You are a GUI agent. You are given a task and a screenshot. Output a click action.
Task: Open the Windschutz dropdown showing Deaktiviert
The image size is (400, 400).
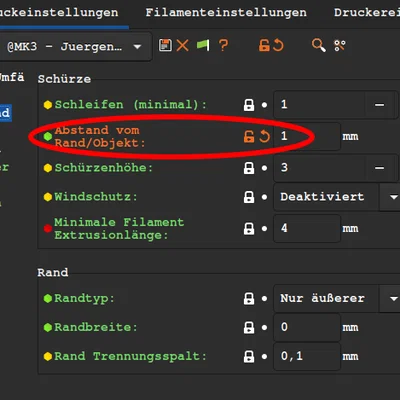pyautogui.click(x=337, y=197)
